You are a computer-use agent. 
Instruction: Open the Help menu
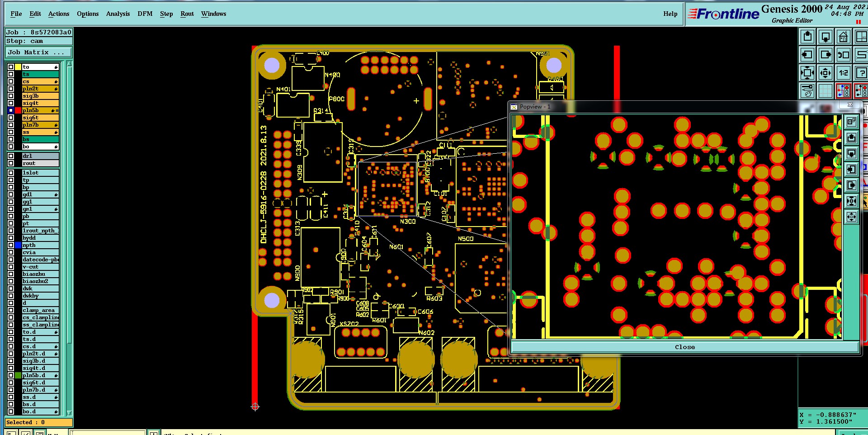[x=670, y=14]
